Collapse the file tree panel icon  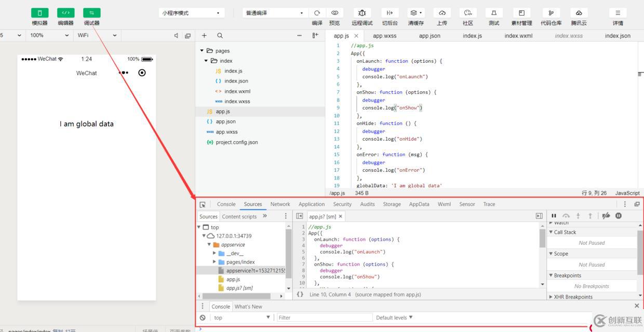click(x=315, y=35)
